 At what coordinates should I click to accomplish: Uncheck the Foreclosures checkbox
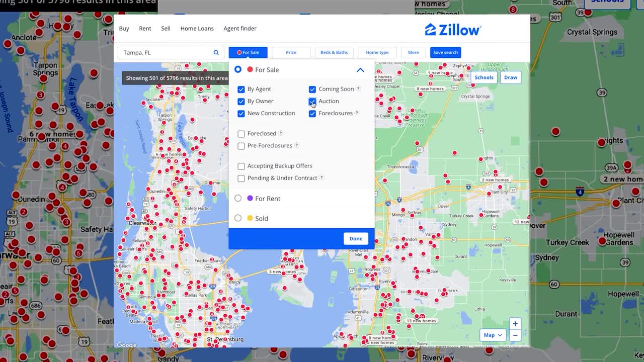point(312,114)
